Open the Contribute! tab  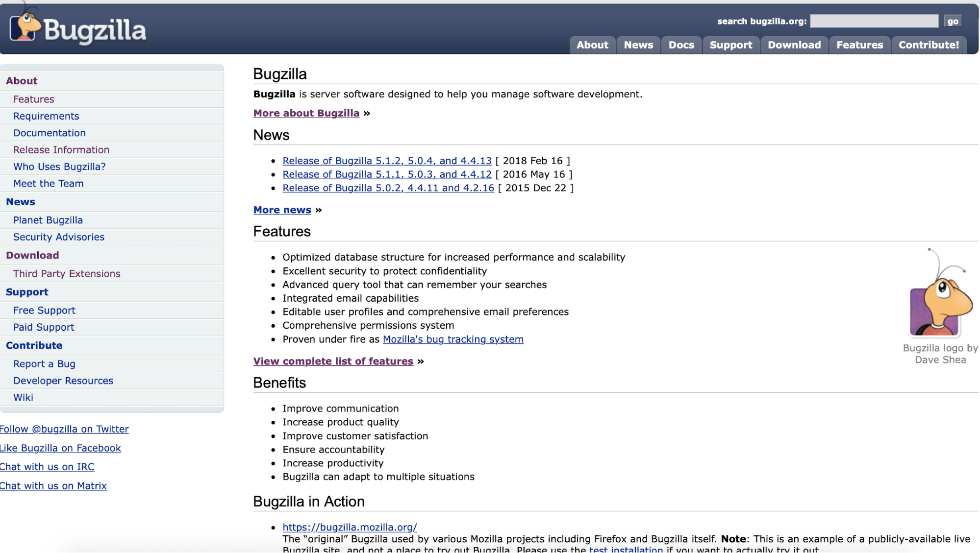click(x=928, y=45)
